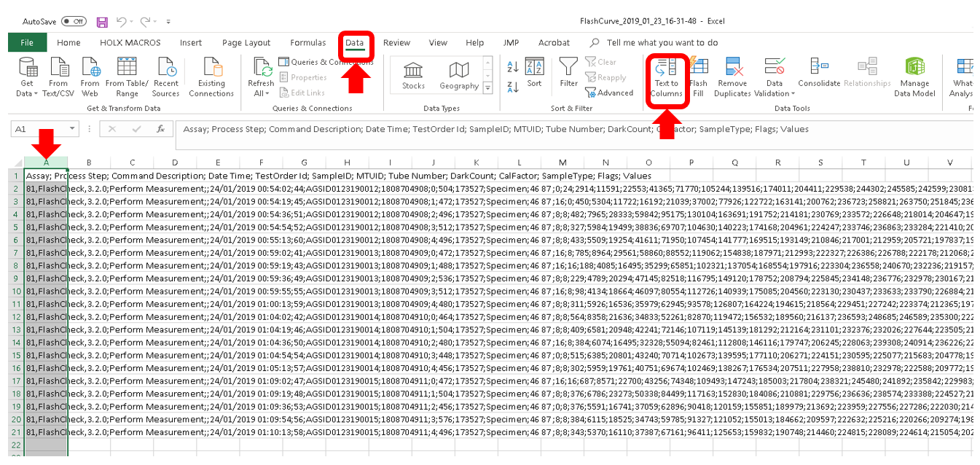Toggle the AutoSave switch
Image resolution: width=980 pixels, height=465 pixels.
pyautogui.click(x=74, y=22)
